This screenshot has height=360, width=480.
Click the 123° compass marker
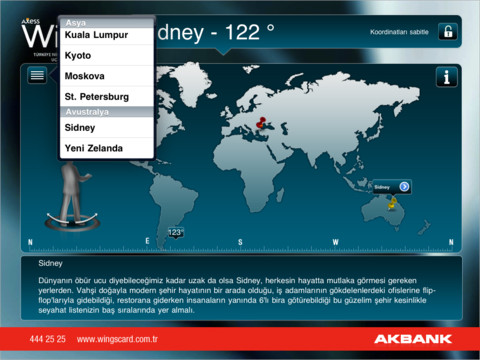coord(176,233)
